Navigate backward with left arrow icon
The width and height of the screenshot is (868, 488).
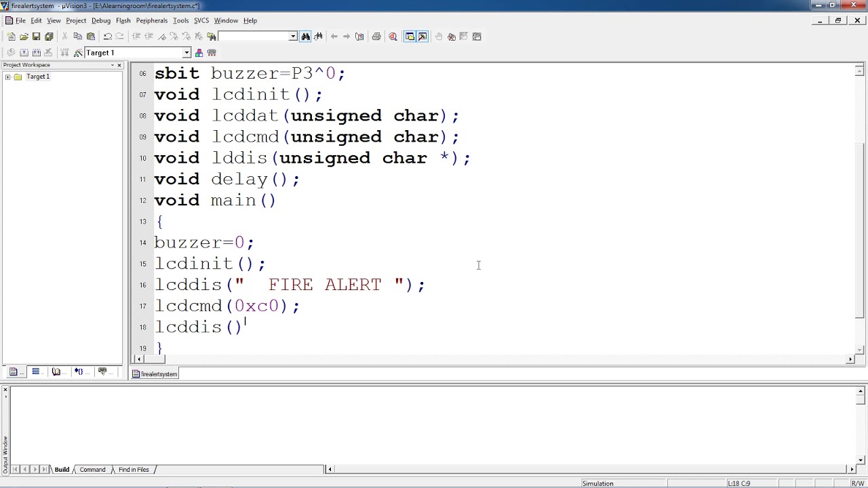334,37
